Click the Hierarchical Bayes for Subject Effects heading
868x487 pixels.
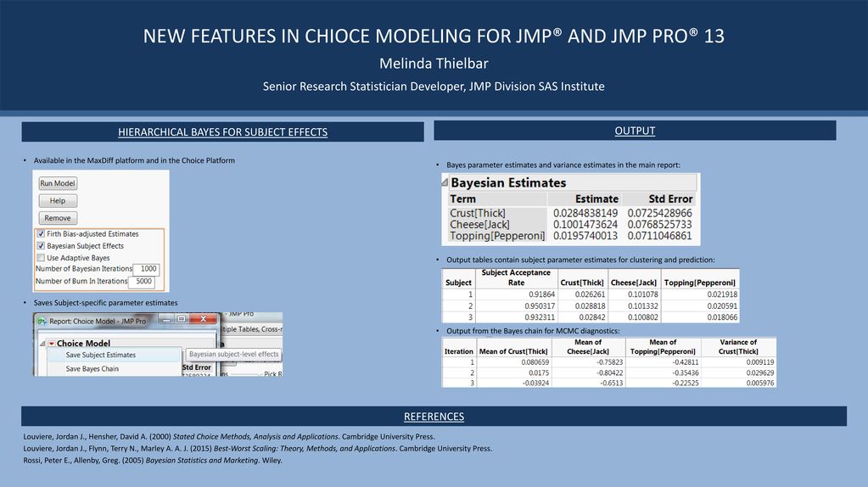coord(222,132)
